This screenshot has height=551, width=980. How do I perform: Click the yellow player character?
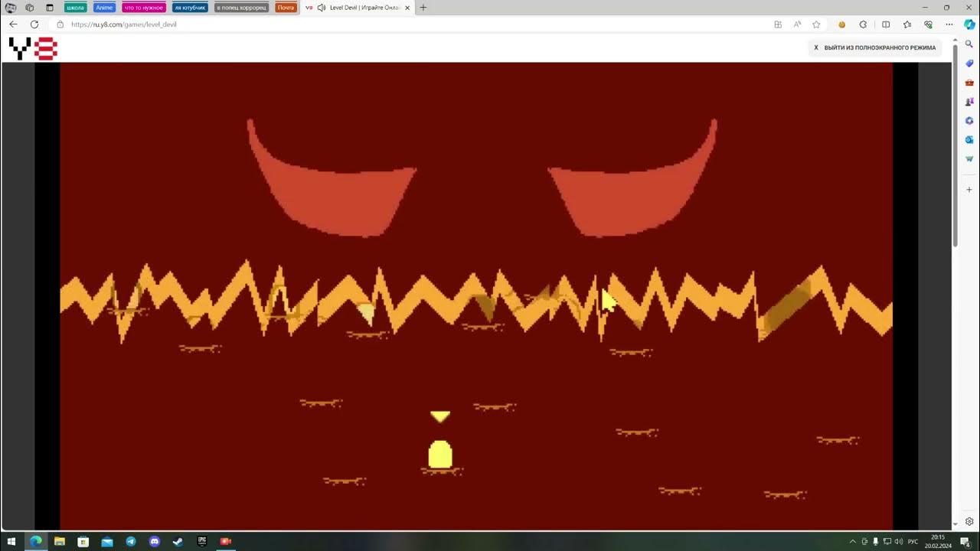point(440,454)
